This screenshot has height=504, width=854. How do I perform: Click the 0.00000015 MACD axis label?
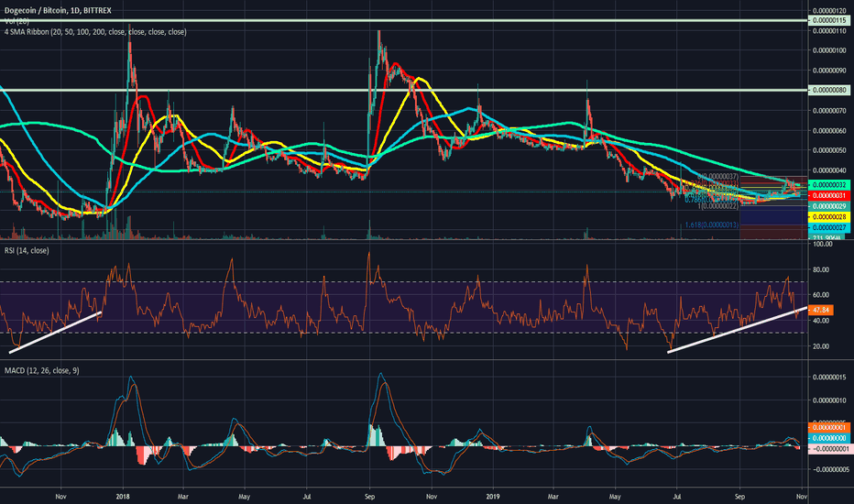829,378
